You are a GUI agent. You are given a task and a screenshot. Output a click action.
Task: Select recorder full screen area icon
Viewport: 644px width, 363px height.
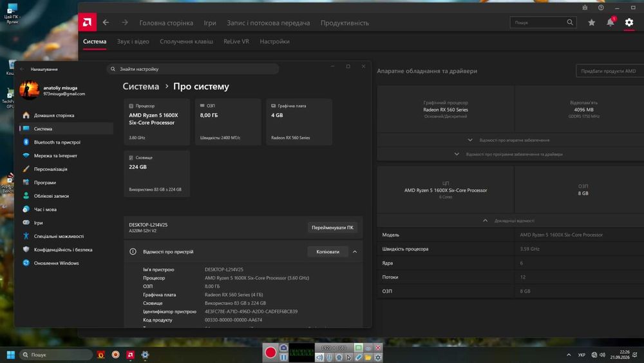[358, 348]
